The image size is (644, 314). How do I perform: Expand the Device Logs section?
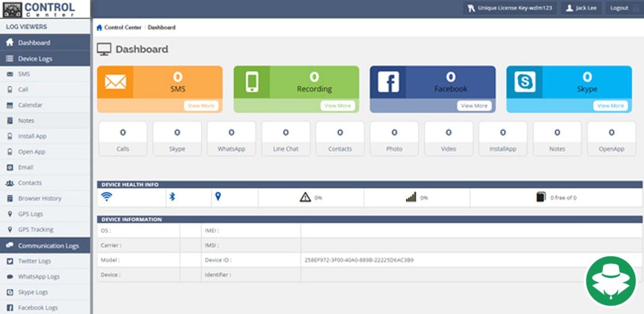coord(35,58)
